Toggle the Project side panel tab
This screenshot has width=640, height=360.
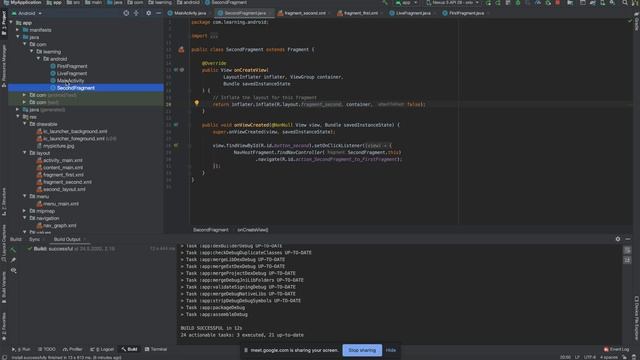[4, 23]
